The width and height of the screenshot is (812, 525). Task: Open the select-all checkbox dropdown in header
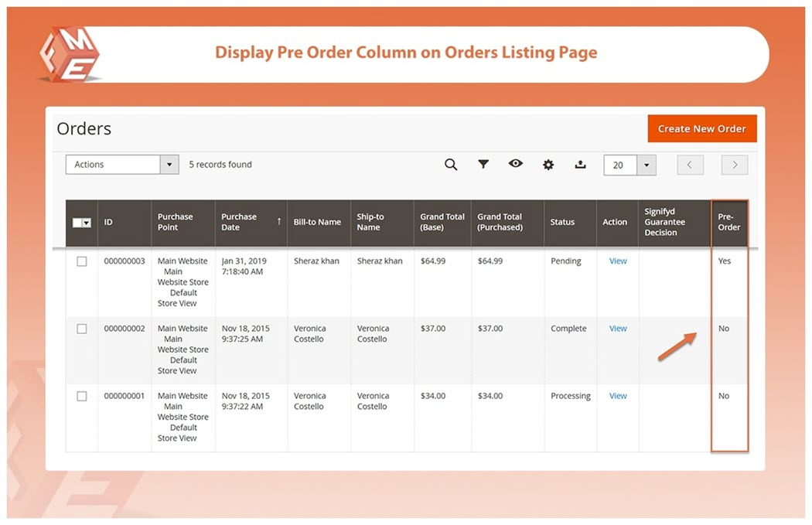[x=82, y=223]
